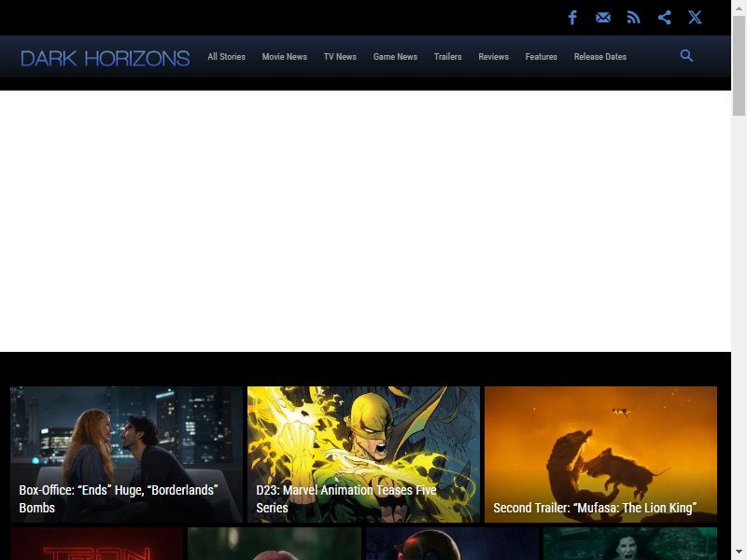Go to the Reviews section

pos(494,57)
